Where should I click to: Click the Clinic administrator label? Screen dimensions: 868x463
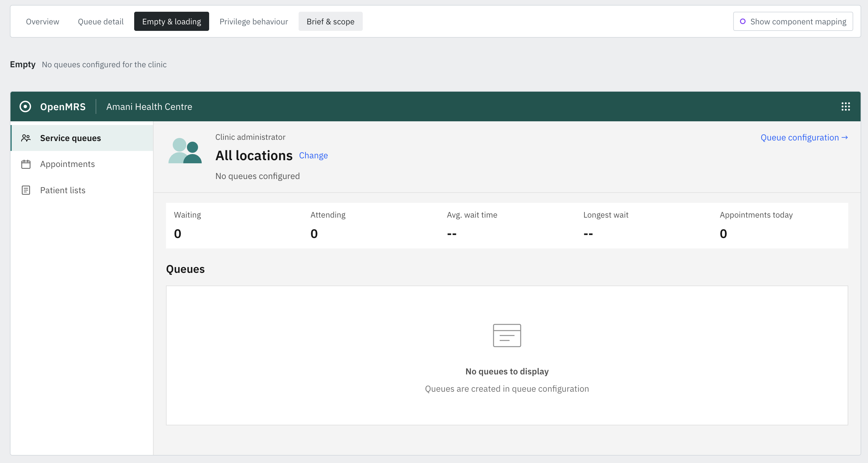(250, 137)
